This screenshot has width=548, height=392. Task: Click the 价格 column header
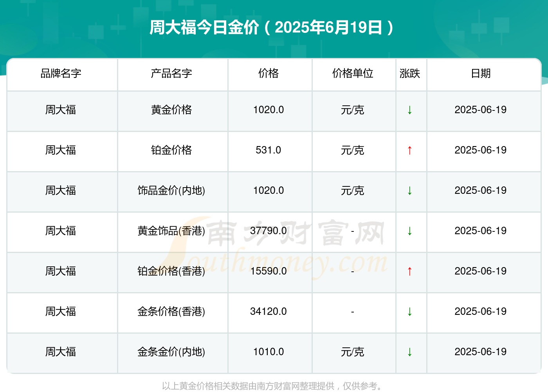pyautogui.click(x=269, y=73)
